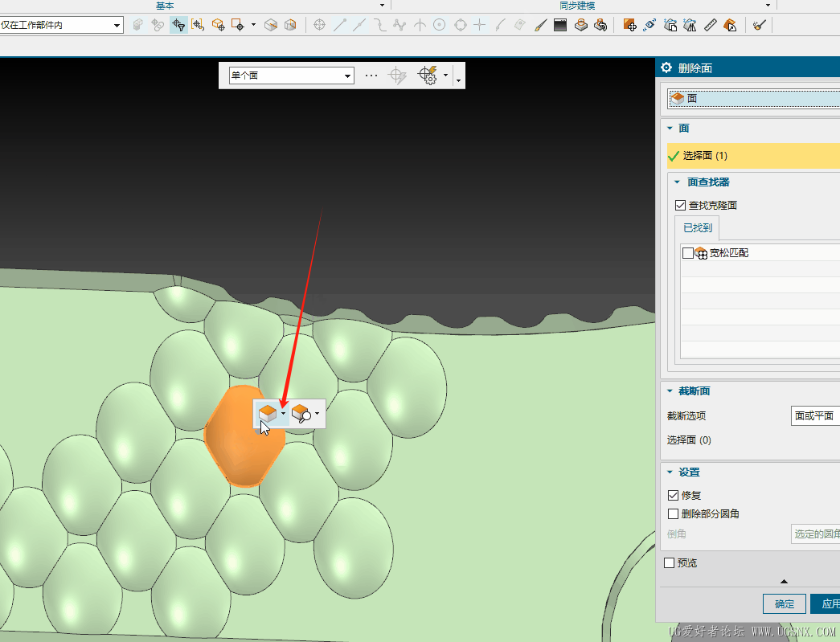Click the dialog collapse up arrow
The height and width of the screenshot is (642, 840).
785,581
